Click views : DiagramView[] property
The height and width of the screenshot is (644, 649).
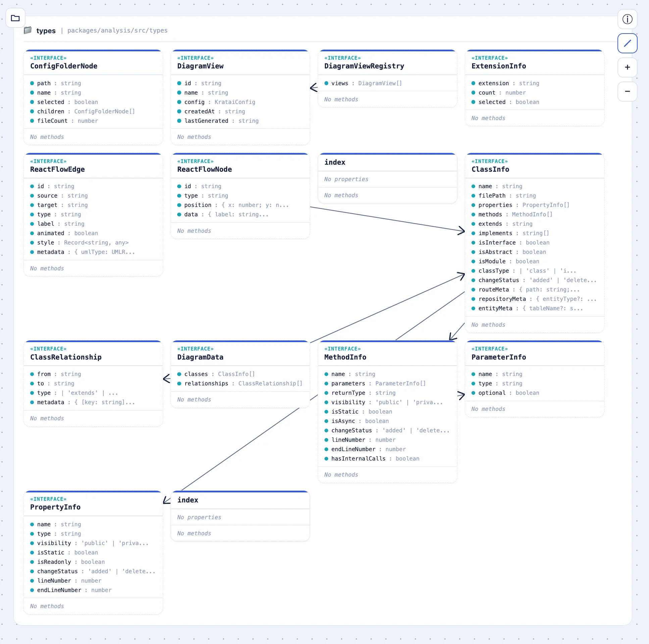363,83
